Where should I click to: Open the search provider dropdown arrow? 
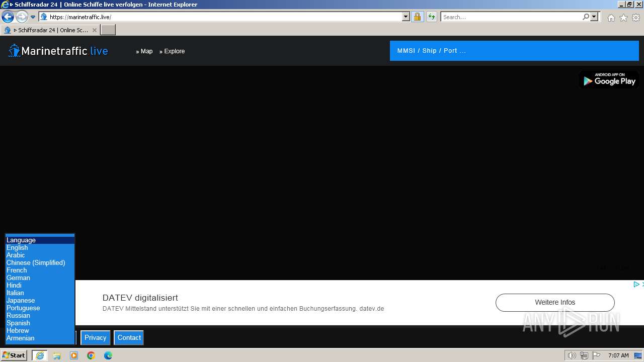594,17
